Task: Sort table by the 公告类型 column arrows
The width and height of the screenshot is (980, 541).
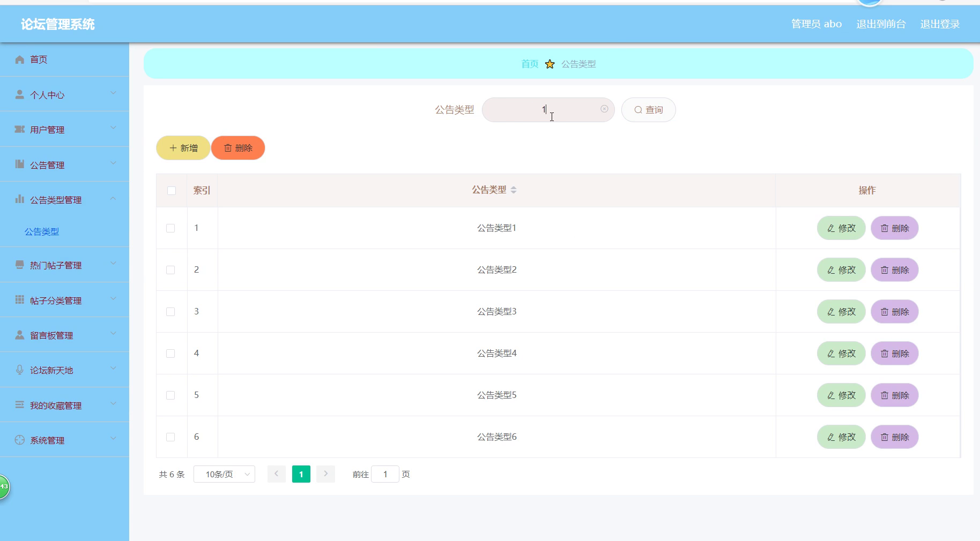Action: click(x=514, y=190)
